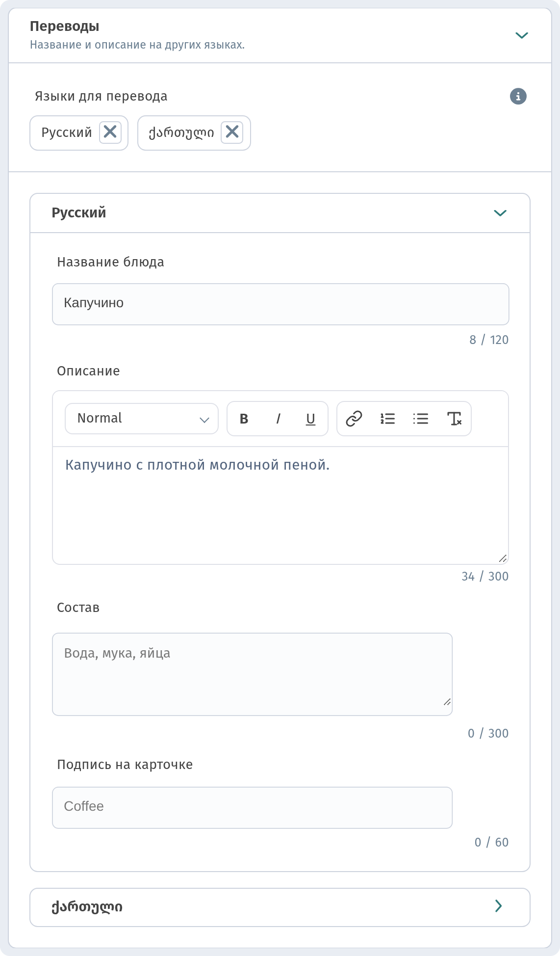560x956 pixels.
Task: Remove the ქართული language chip
Action: (232, 132)
